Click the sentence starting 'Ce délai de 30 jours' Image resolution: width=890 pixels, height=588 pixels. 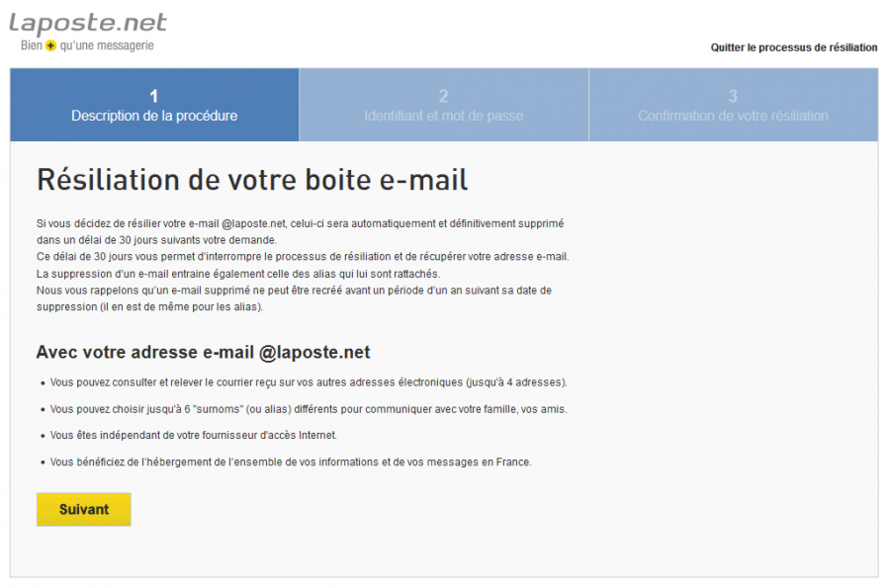(302, 257)
